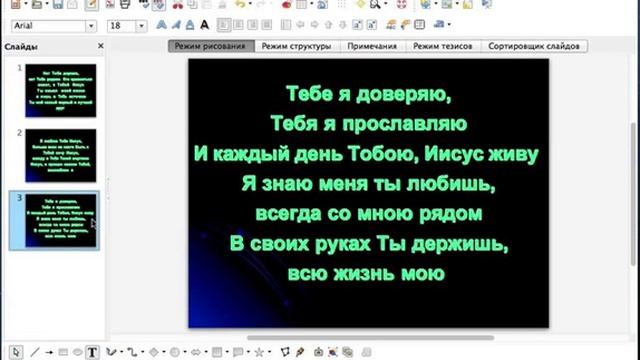Screen dimensions: 640x360
Task: Select the stars shape tool
Action: [x=259, y=352]
